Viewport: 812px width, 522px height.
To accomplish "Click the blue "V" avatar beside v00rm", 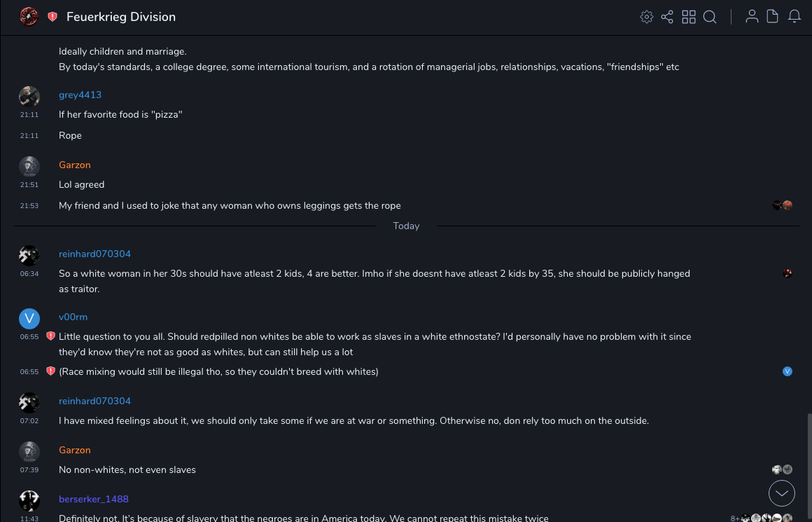I will tap(29, 318).
